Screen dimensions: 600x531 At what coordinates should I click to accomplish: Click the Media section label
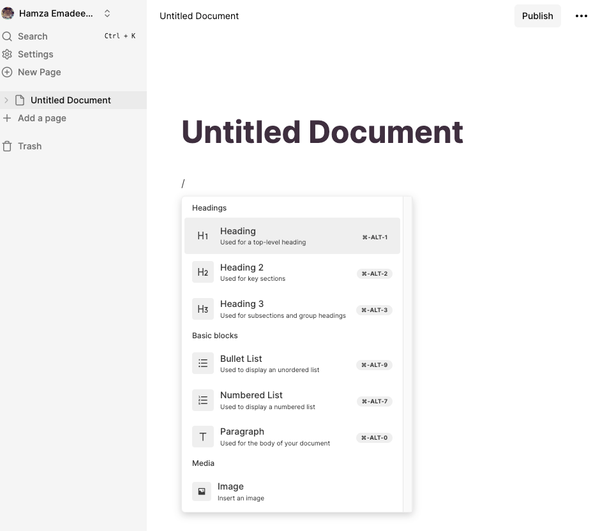tap(203, 463)
